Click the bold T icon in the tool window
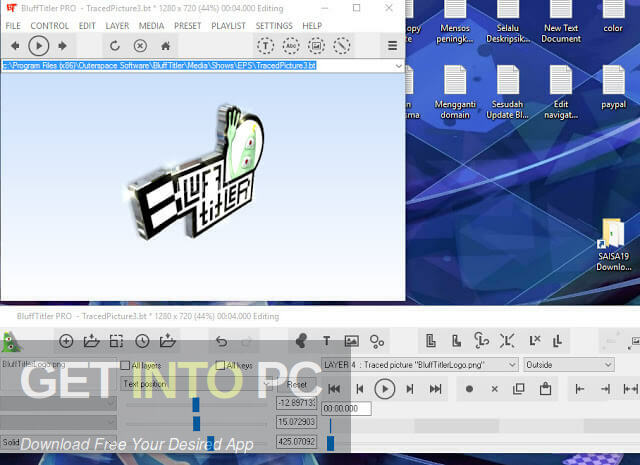 [326, 341]
